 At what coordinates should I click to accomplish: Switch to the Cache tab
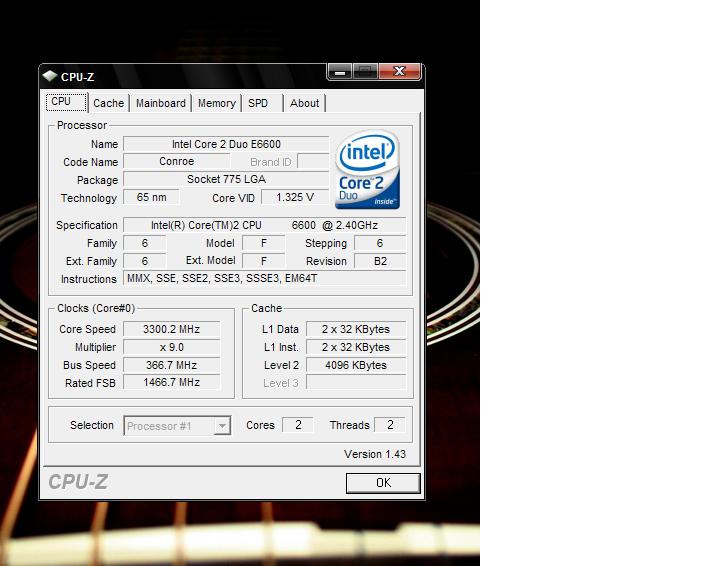(x=109, y=103)
